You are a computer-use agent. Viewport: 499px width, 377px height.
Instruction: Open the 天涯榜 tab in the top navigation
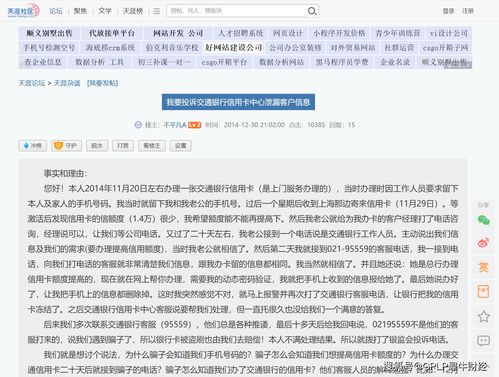click(x=133, y=11)
